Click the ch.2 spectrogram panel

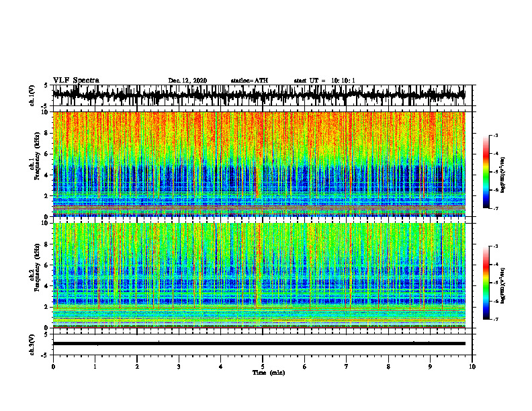click(259, 275)
